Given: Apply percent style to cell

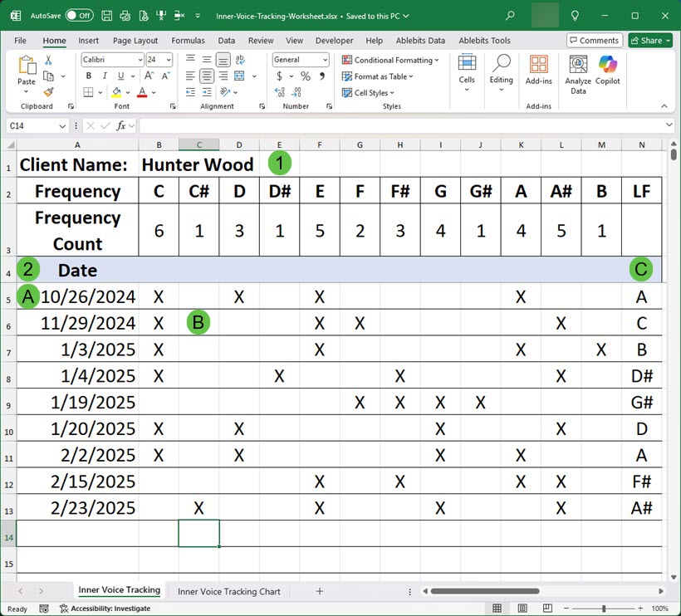Looking at the screenshot, I should coord(306,76).
